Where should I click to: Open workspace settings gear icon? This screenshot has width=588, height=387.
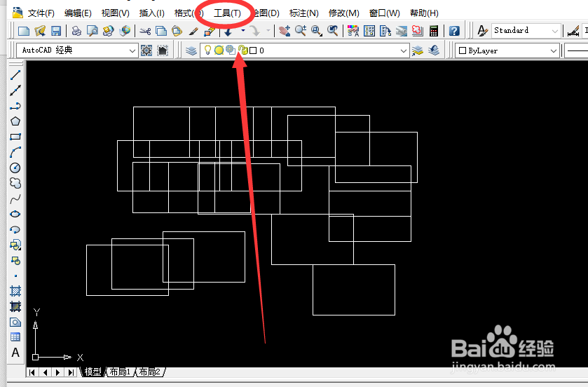pyautogui.click(x=146, y=50)
